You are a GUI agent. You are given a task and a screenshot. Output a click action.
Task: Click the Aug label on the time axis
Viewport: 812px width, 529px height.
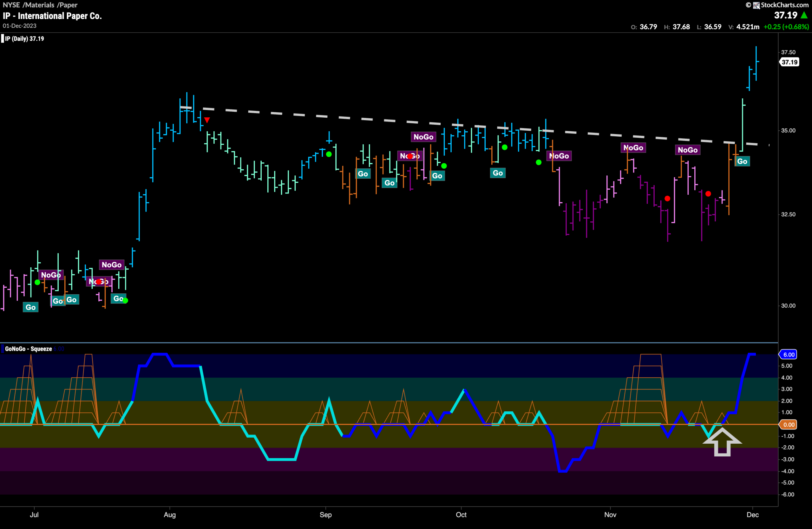[170, 515]
